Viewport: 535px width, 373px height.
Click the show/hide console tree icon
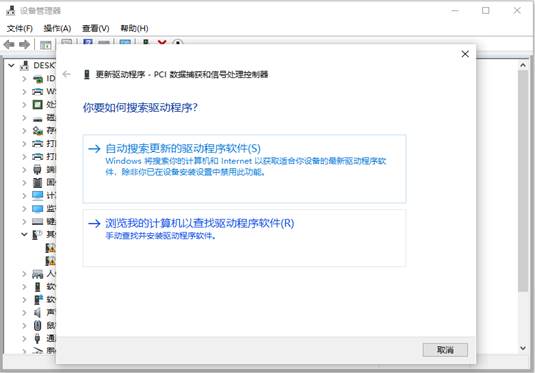46,45
